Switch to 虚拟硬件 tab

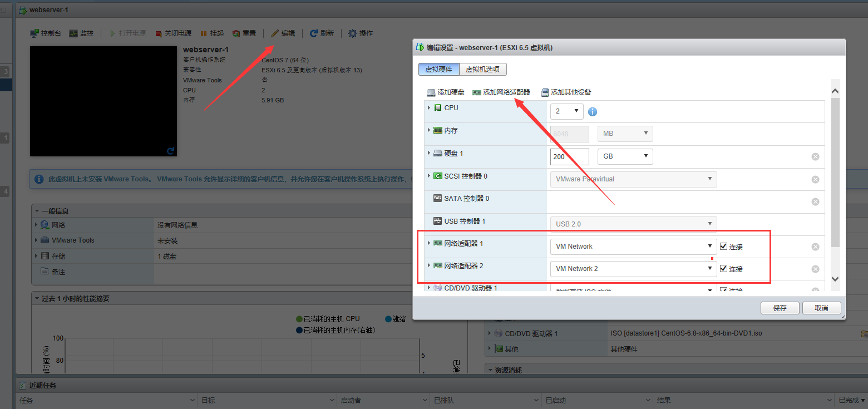[x=439, y=70]
